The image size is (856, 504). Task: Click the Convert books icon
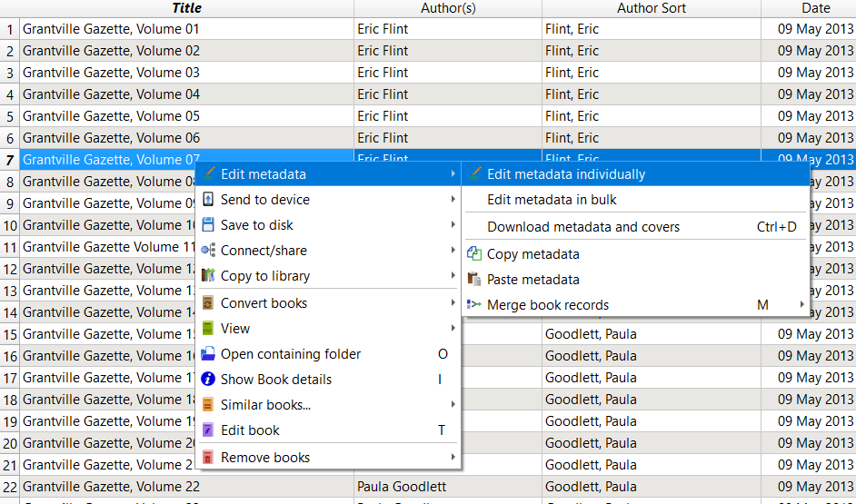(x=208, y=303)
